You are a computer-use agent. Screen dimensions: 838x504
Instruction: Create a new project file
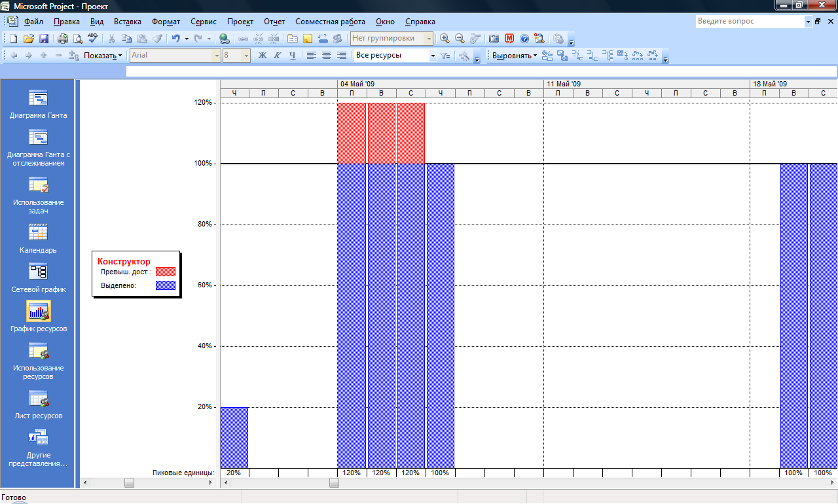click(13, 39)
